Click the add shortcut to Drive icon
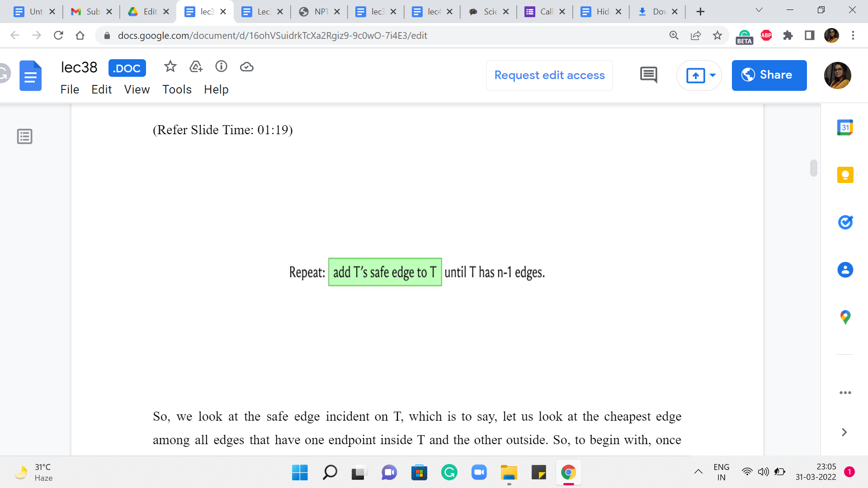This screenshot has height=488, width=868. 196,67
